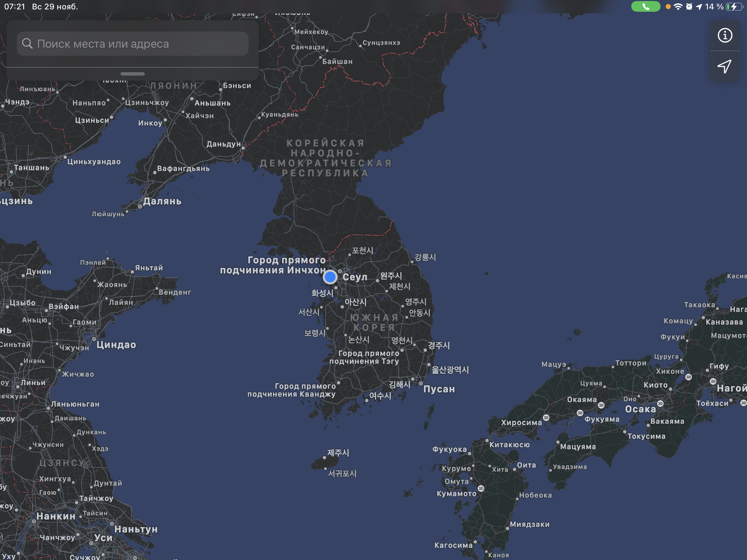Tap the 3D badge near Hiroshima
The height and width of the screenshot is (560, 747).
[546, 418]
